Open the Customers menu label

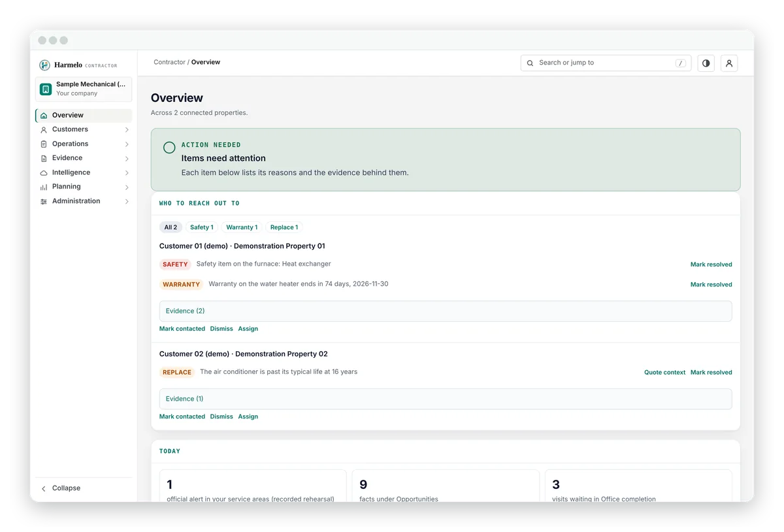[x=70, y=129]
